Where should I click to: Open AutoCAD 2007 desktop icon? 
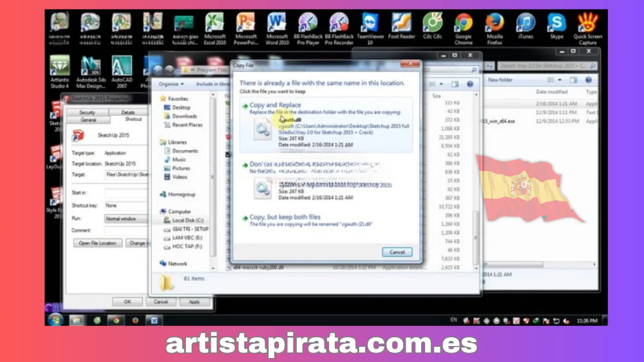pos(122,72)
